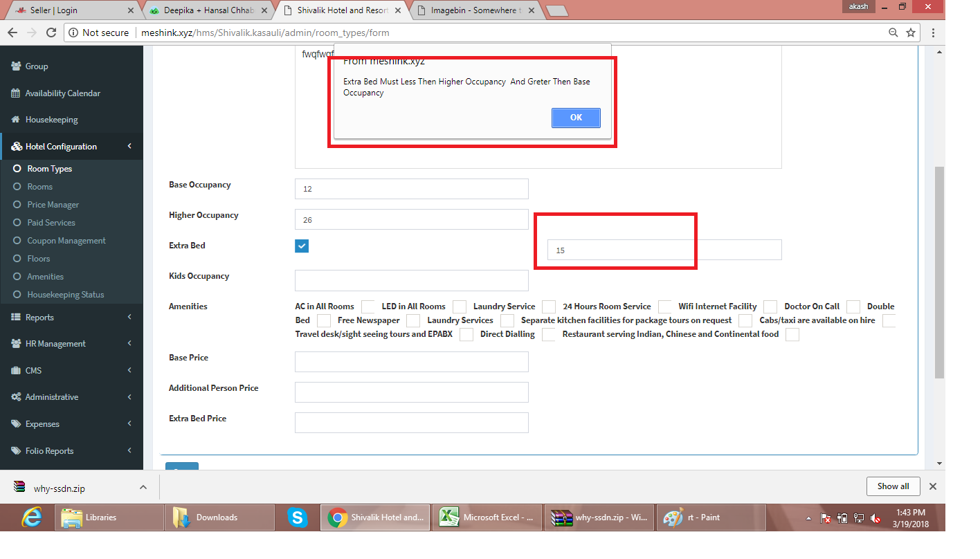Check the Restaurant serving Indian food amenity
The height and width of the screenshot is (559, 980).
point(792,334)
